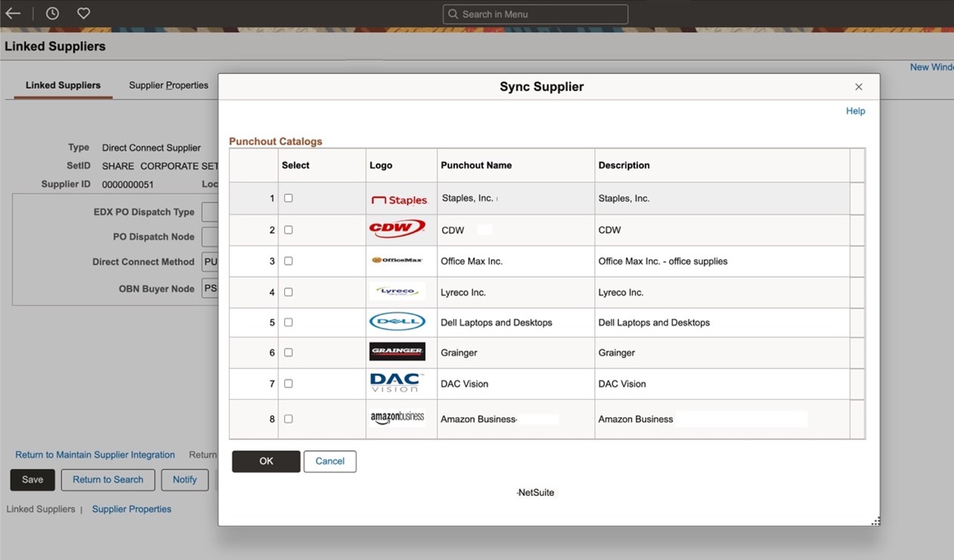Screen dimensions: 954x560
Task: Click OK in Sync Supplier dialog
Action: pos(266,461)
